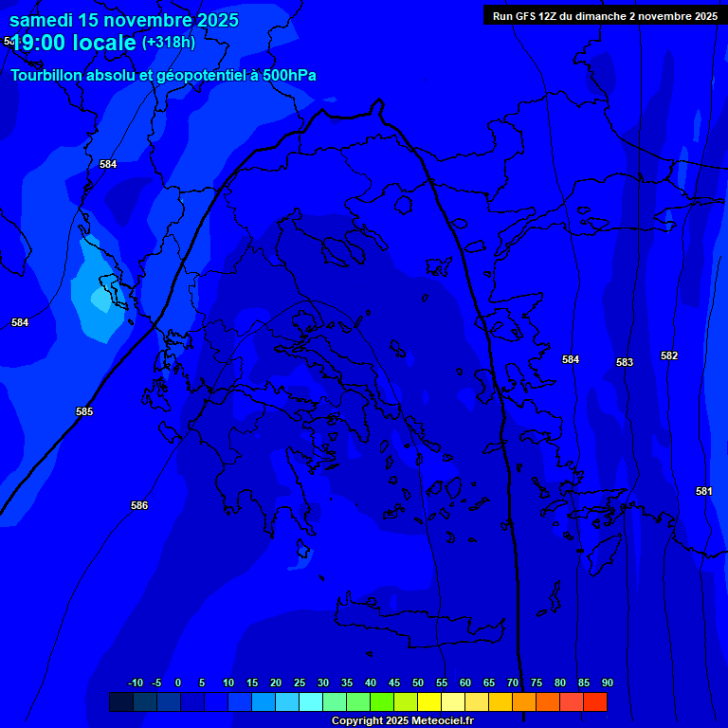The width and height of the screenshot is (728, 728).
Task: Click the darkest navy swatch at legend's left end
Action: pos(121,702)
